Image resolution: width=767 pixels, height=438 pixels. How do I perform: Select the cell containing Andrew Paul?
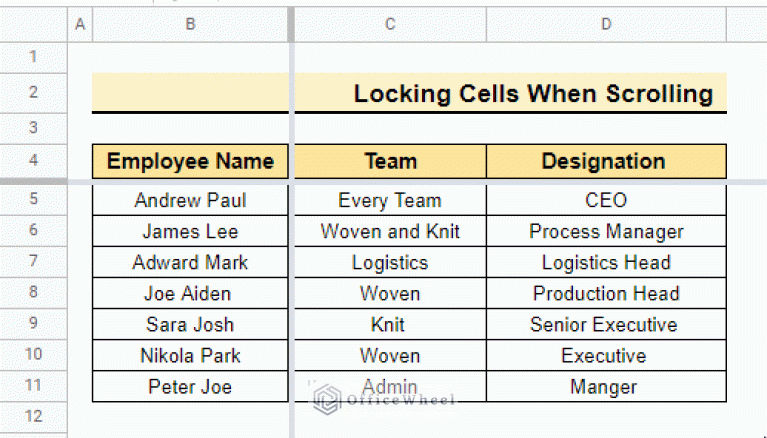pyautogui.click(x=190, y=200)
